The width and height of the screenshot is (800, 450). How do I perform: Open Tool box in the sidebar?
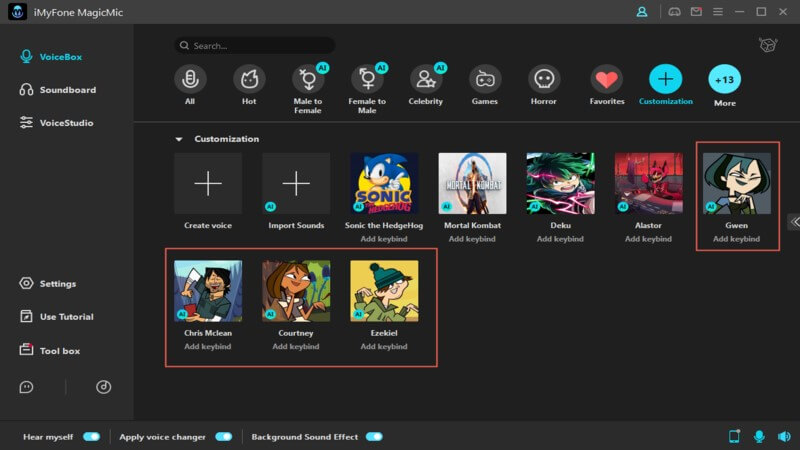50,351
